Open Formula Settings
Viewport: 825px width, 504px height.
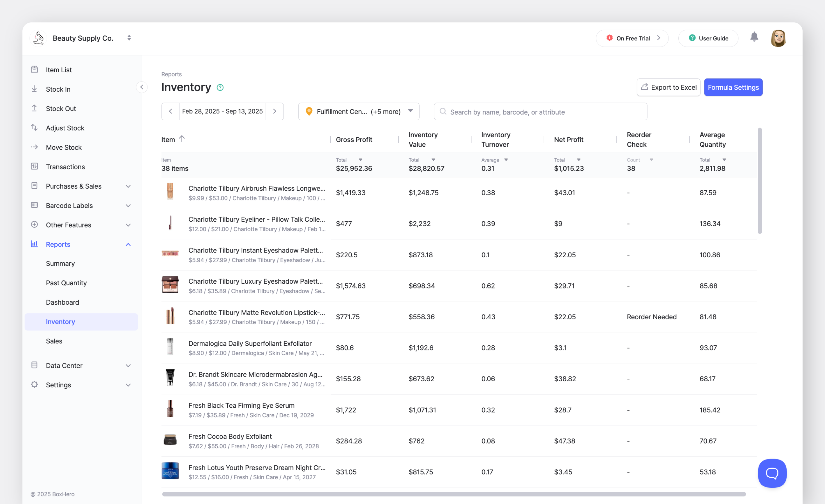(x=733, y=87)
